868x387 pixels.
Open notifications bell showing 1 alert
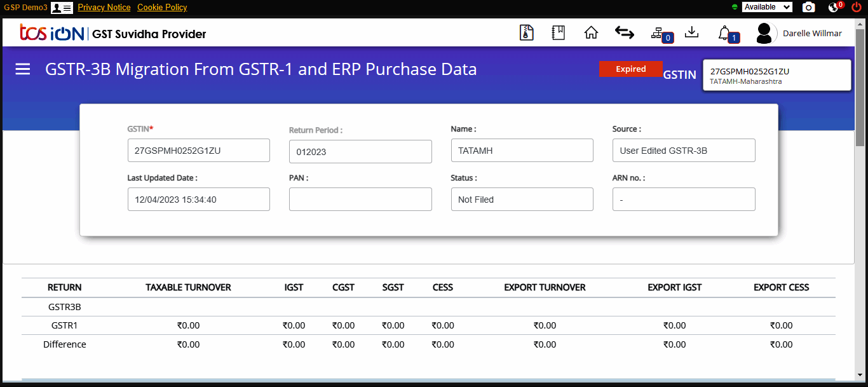(726, 32)
